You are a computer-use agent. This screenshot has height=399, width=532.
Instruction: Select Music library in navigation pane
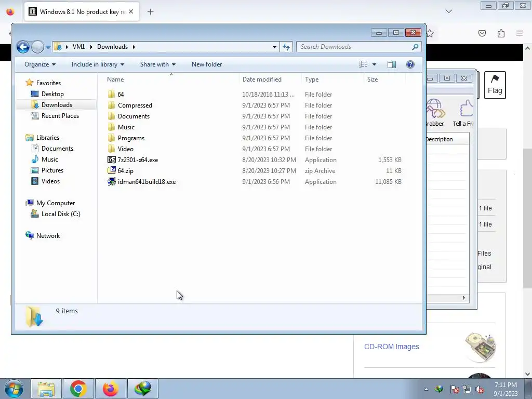point(49,159)
